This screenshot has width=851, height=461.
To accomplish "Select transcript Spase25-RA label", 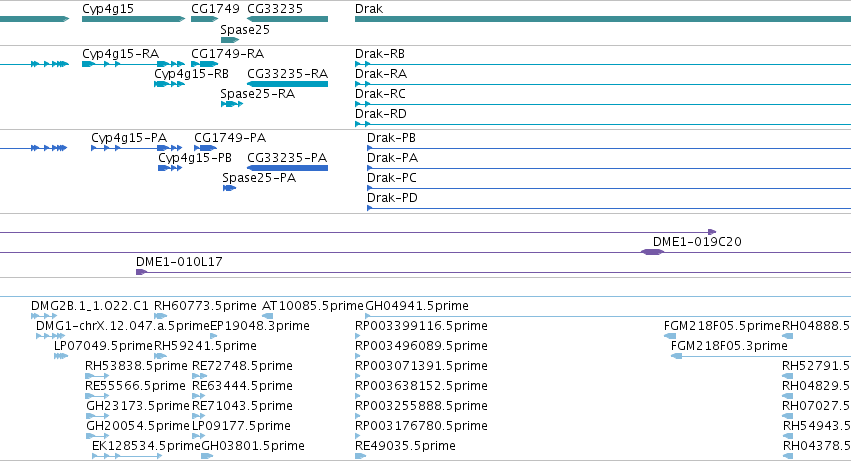I will [x=258, y=94].
